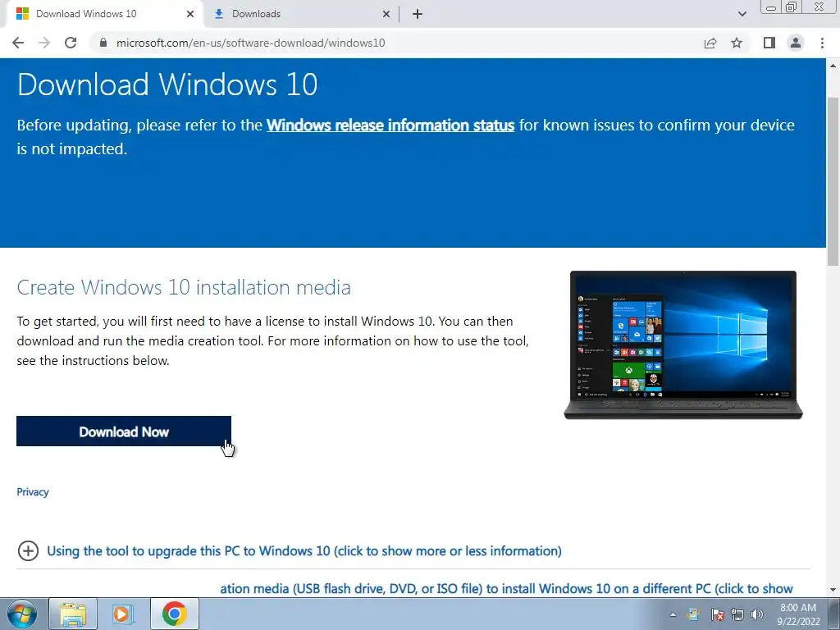Click the taskbar clock showing 8:00 AM

pos(798,614)
